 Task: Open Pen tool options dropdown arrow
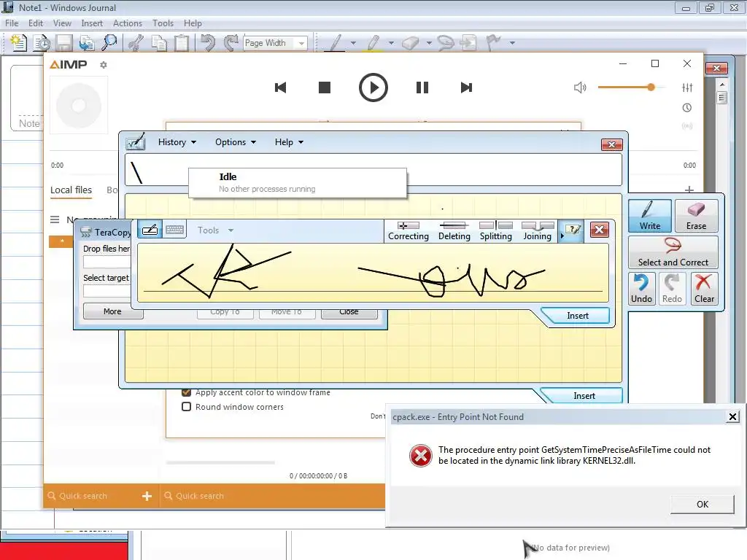[x=353, y=43]
